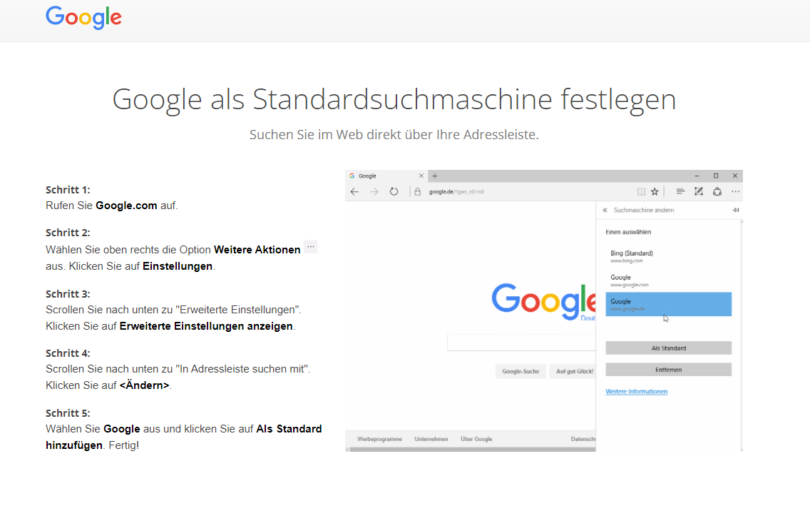Viewport: 810px width, 506px height.
Task: Click the padlock icon before google.de
Action: tap(417, 192)
